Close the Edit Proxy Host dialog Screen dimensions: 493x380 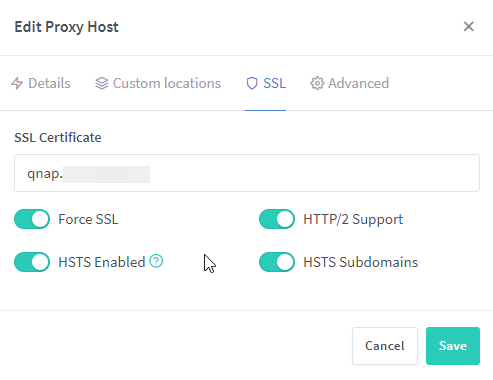(x=468, y=26)
